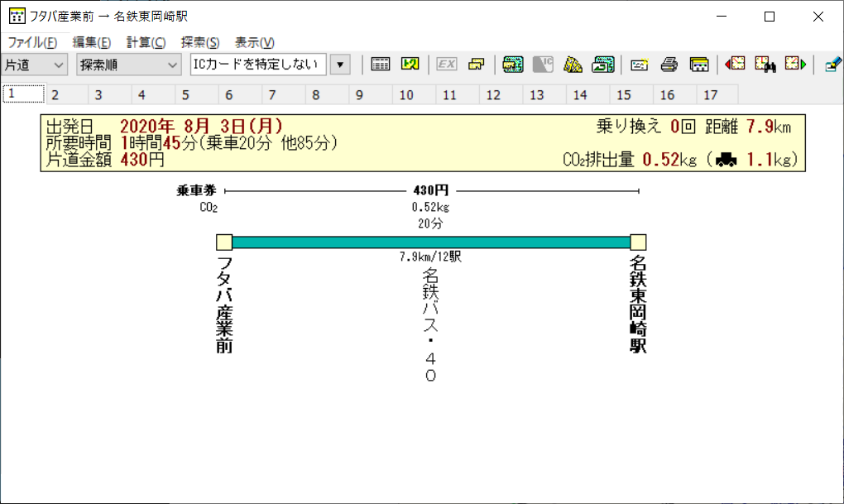Select route tab 15
Screen dimensions: 844x504
631,95
